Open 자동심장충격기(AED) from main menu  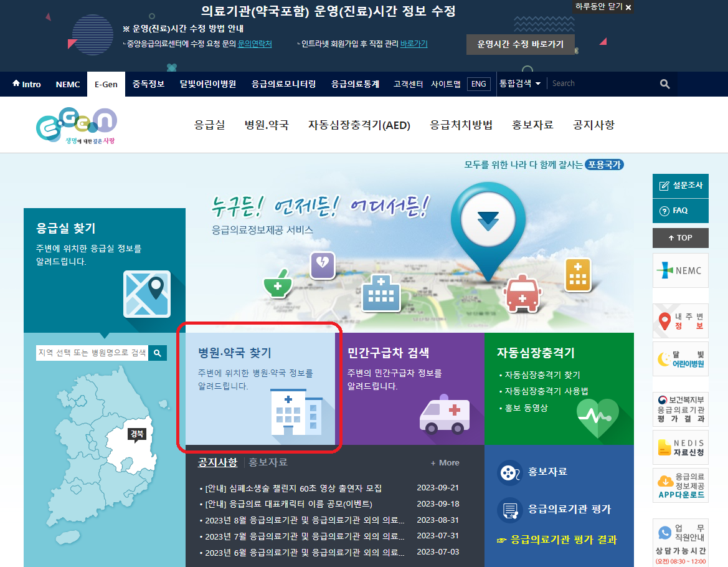pyautogui.click(x=360, y=125)
